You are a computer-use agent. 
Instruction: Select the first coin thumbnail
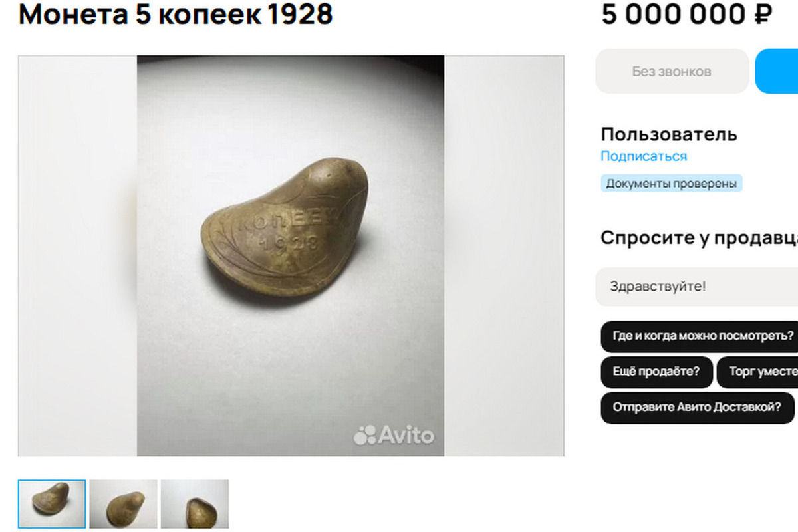[x=52, y=505]
